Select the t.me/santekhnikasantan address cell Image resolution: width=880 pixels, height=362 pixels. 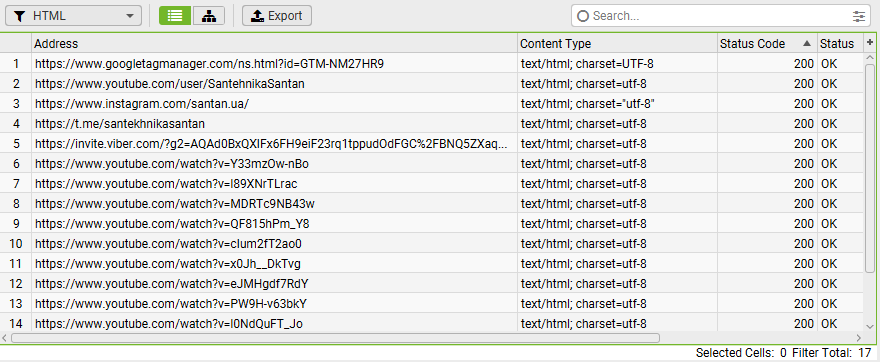(x=274, y=123)
